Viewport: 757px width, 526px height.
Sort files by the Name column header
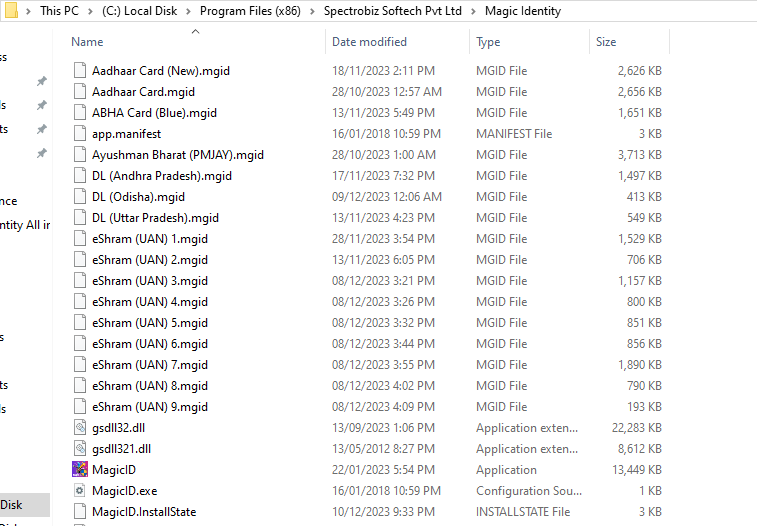88,42
